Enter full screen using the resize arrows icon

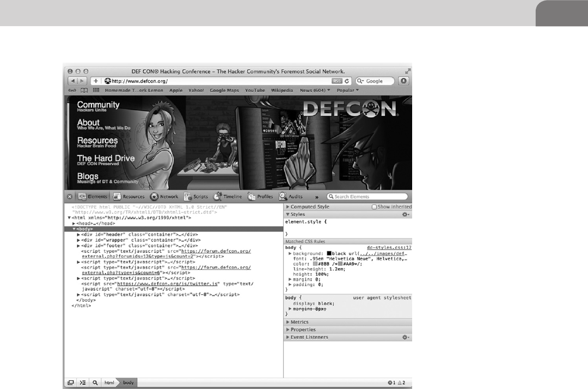(408, 71)
